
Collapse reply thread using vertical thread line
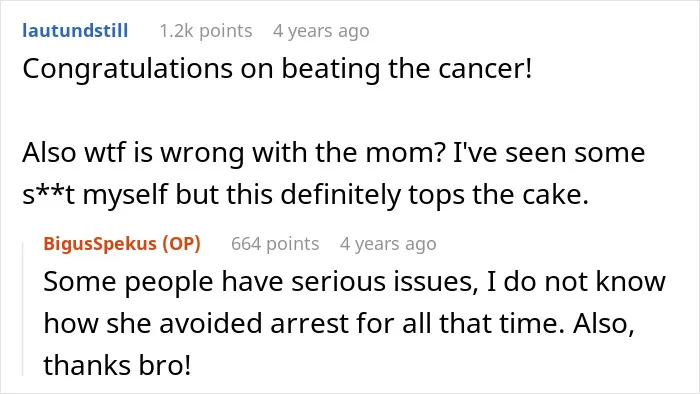coord(23,309)
